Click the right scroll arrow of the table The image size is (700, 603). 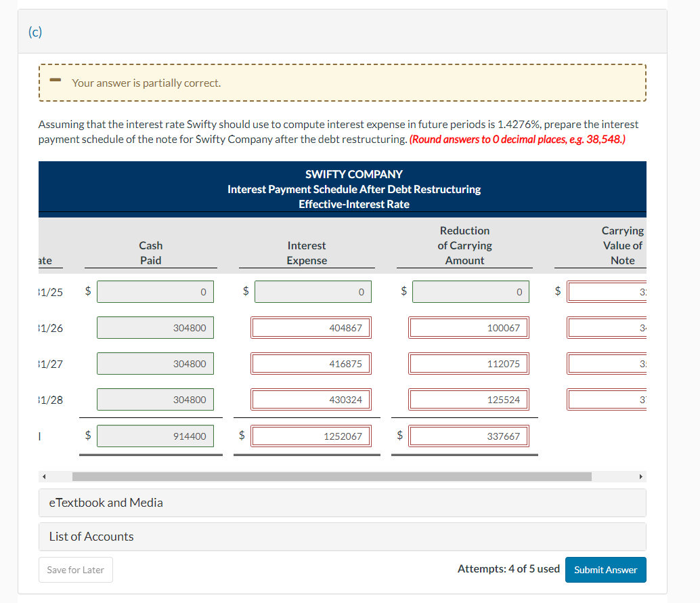click(640, 476)
